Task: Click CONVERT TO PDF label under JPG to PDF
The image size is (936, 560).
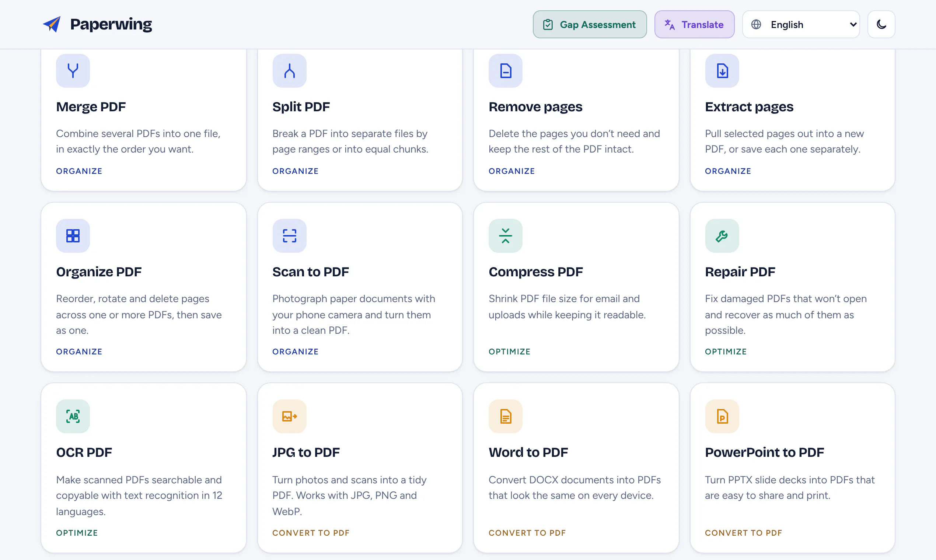Action: [x=311, y=532]
